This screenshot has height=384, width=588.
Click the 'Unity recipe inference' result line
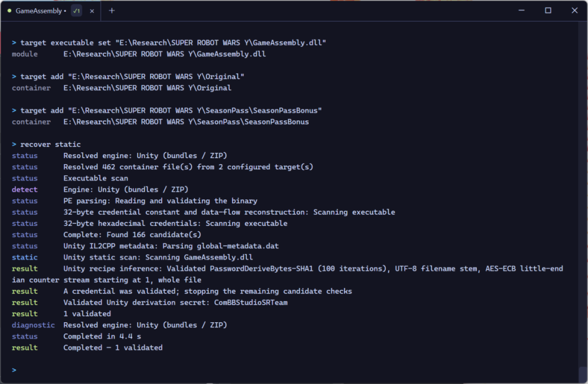click(x=288, y=274)
